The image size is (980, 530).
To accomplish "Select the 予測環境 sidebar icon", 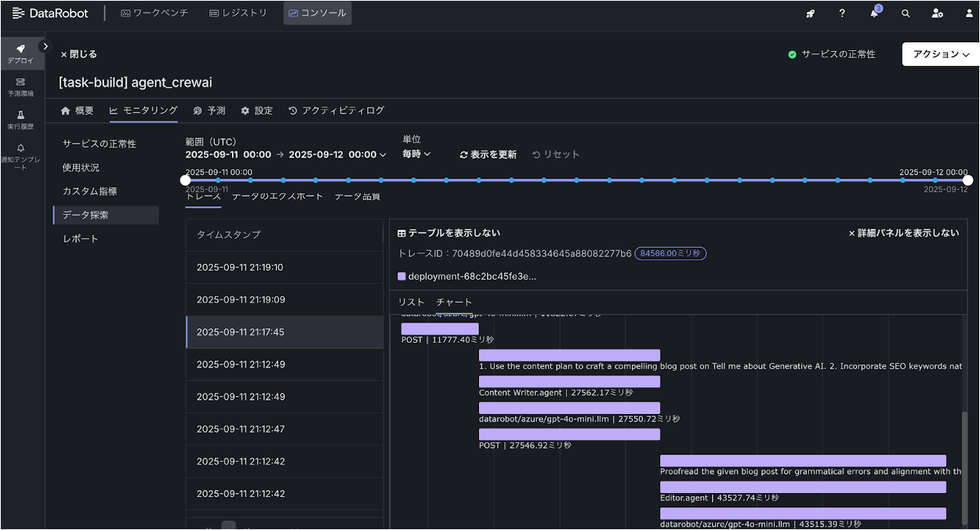I will tap(22, 86).
